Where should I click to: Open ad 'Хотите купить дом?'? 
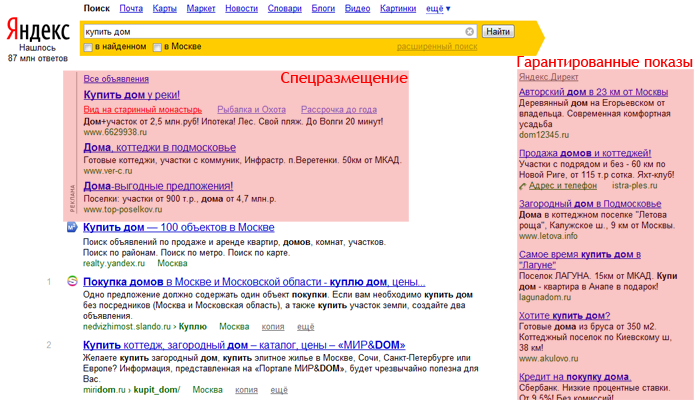coord(564,316)
